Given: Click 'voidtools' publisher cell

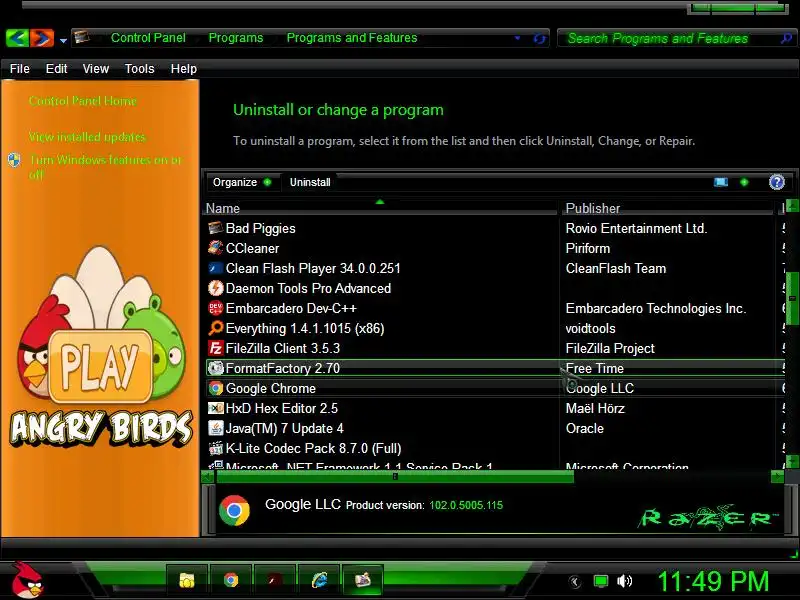Looking at the screenshot, I should pyautogui.click(x=590, y=328).
